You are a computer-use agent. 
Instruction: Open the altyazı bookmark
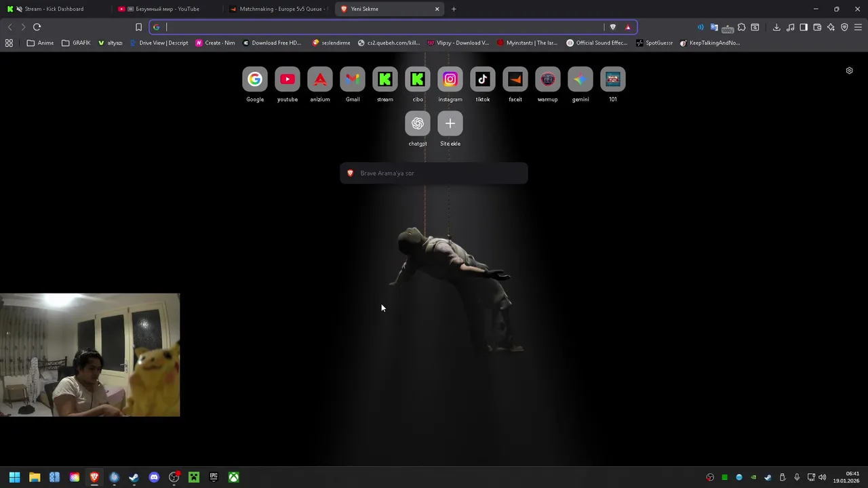[111, 43]
